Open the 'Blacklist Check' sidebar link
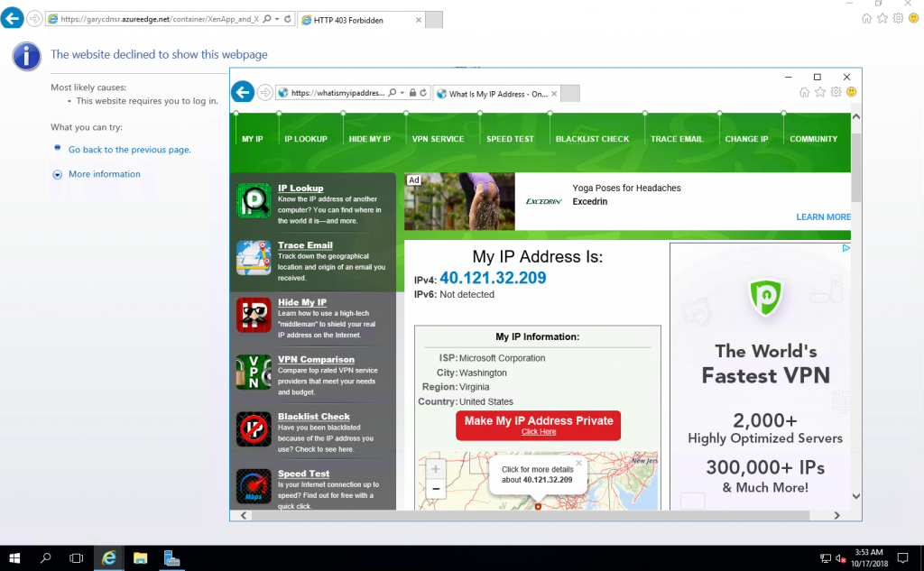Image resolution: width=924 pixels, height=571 pixels. tap(313, 417)
